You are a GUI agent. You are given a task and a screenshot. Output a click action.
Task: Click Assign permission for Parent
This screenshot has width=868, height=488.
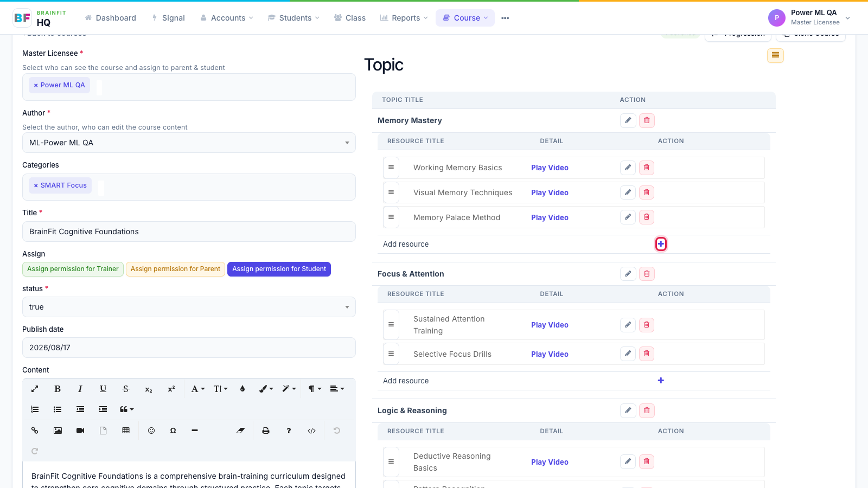(x=175, y=269)
